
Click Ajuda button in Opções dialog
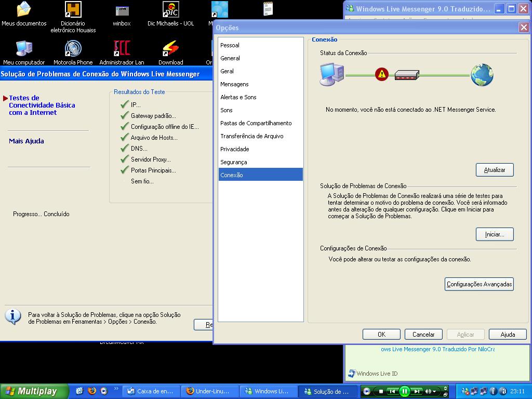pyautogui.click(x=508, y=335)
